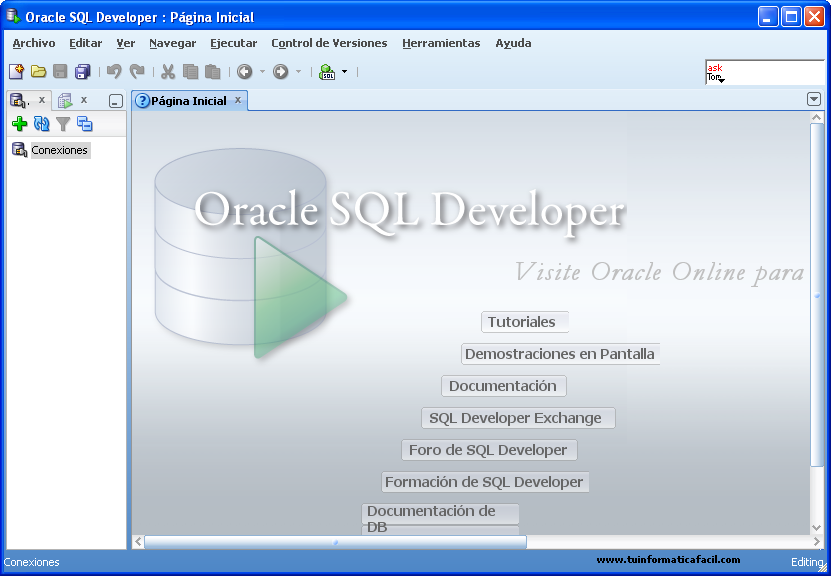
Task: Click the Undo toolbar icon
Action: click(114, 72)
